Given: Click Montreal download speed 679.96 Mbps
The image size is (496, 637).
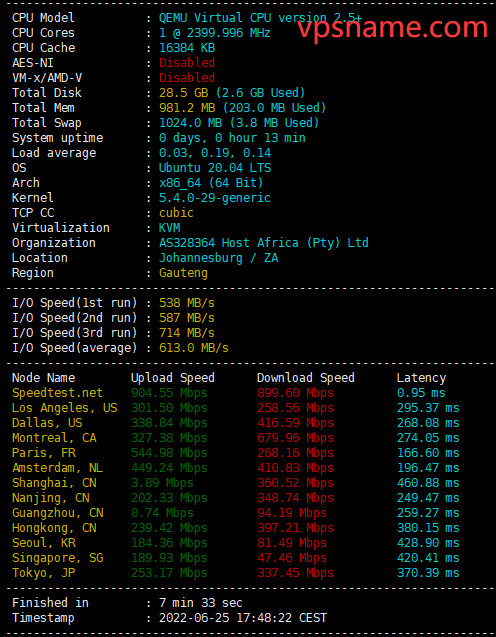Looking at the screenshot, I should tap(295, 438).
